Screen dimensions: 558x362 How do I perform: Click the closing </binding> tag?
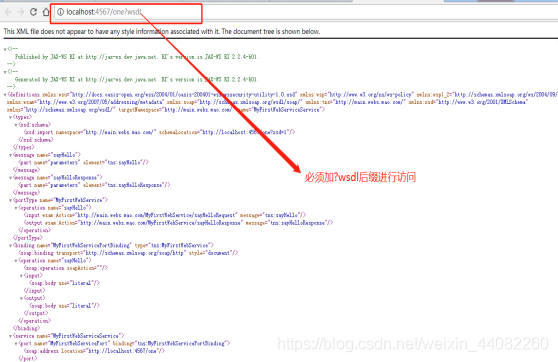click(x=26, y=329)
